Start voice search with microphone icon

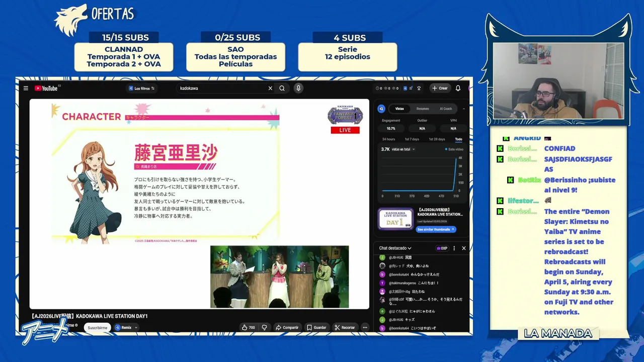[298, 88]
